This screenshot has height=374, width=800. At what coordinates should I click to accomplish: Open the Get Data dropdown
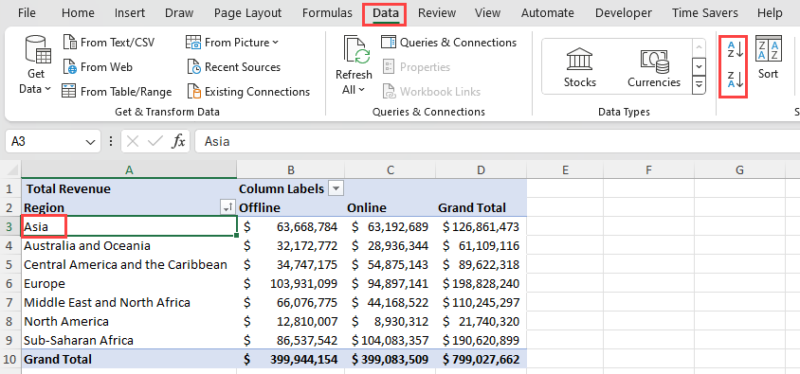coord(36,64)
